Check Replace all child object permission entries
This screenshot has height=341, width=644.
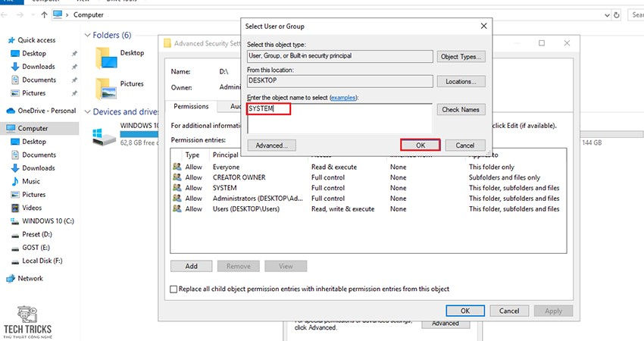tap(174, 289)
